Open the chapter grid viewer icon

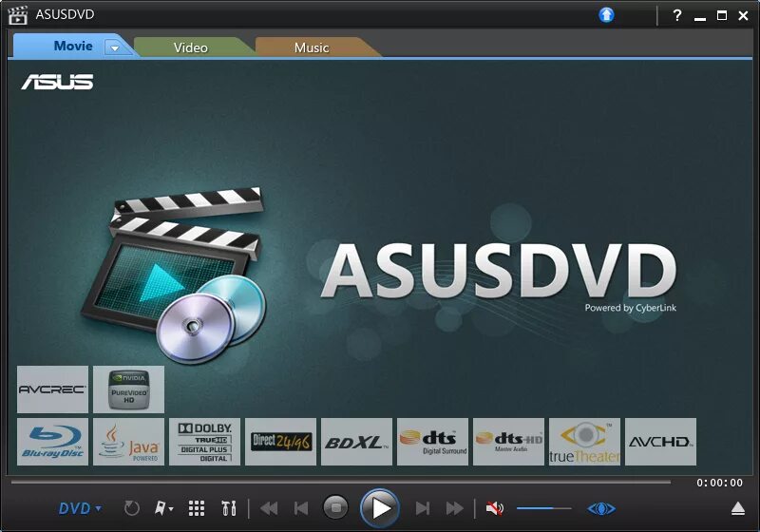click(x=197, y=508)
